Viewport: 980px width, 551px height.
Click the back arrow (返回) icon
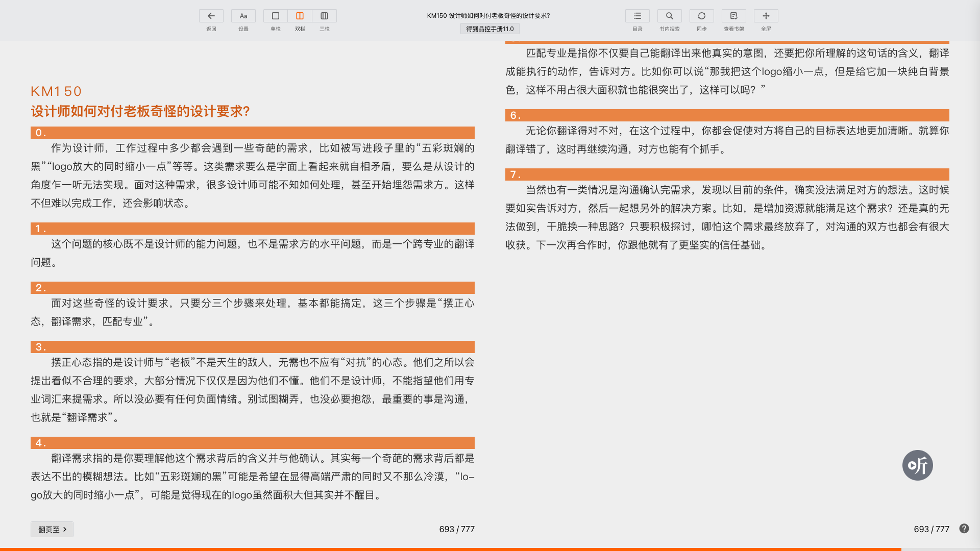[211, 16]
